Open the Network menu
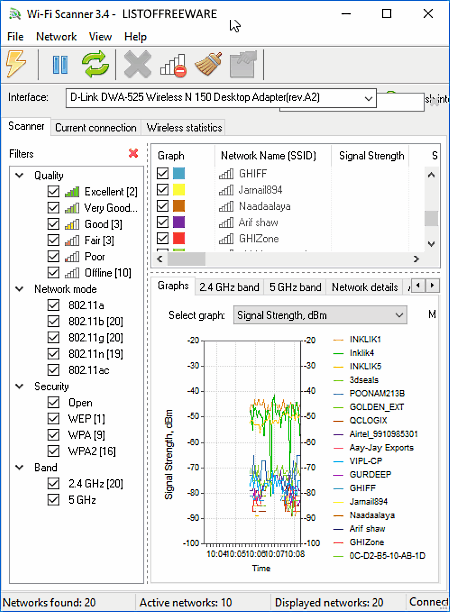 click(56, 37)
